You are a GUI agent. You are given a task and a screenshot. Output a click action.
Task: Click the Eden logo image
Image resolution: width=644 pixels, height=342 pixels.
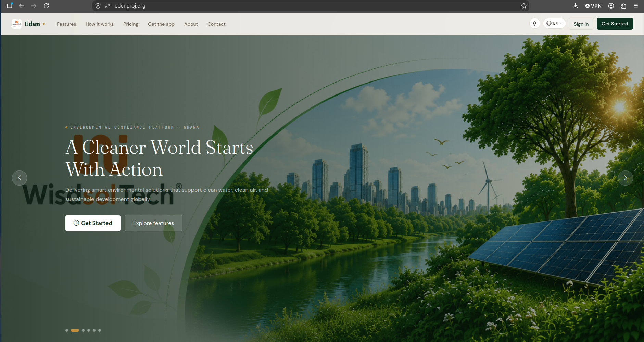(17, 24)
